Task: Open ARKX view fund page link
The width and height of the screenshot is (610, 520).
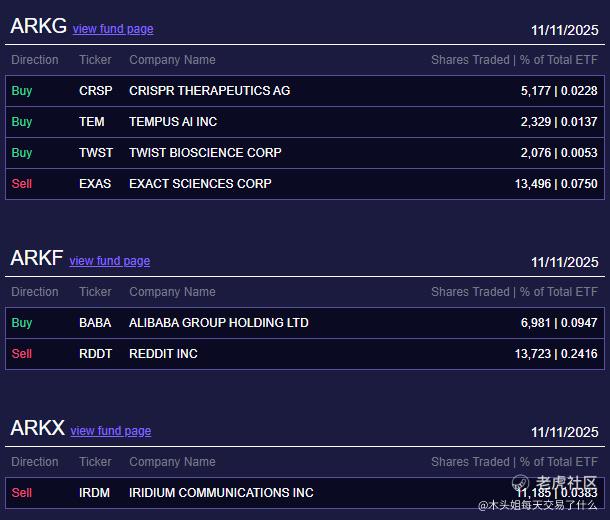Action: [111, 431]
